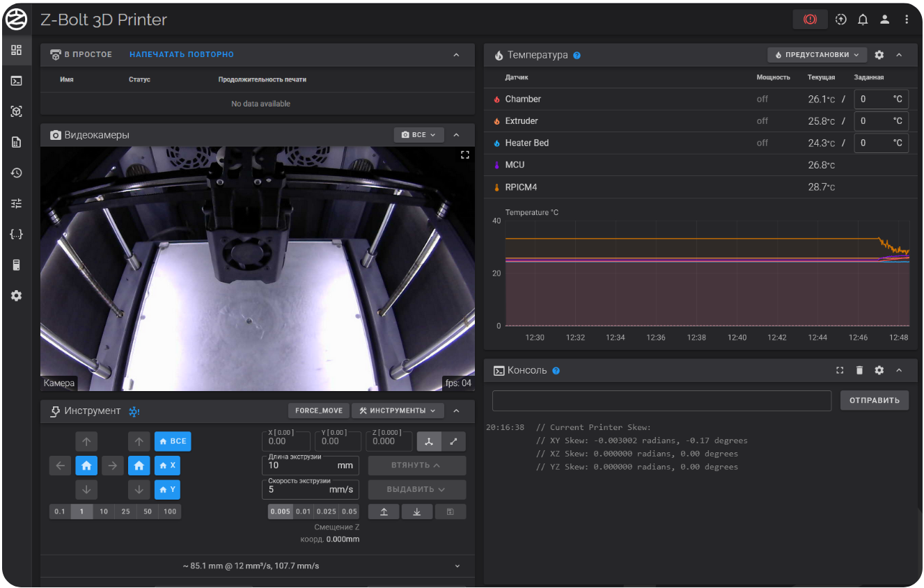Jog the X axis right arrow

[113, 466]
